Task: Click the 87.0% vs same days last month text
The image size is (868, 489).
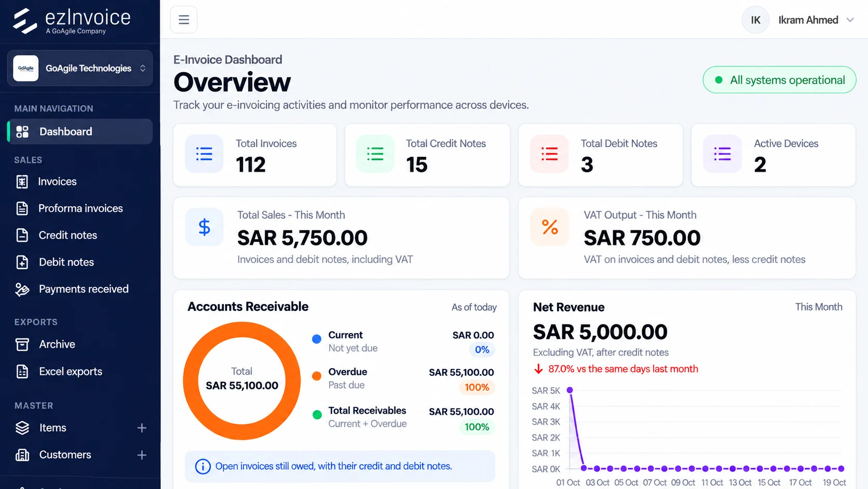Action: click(x=623, y=369)
